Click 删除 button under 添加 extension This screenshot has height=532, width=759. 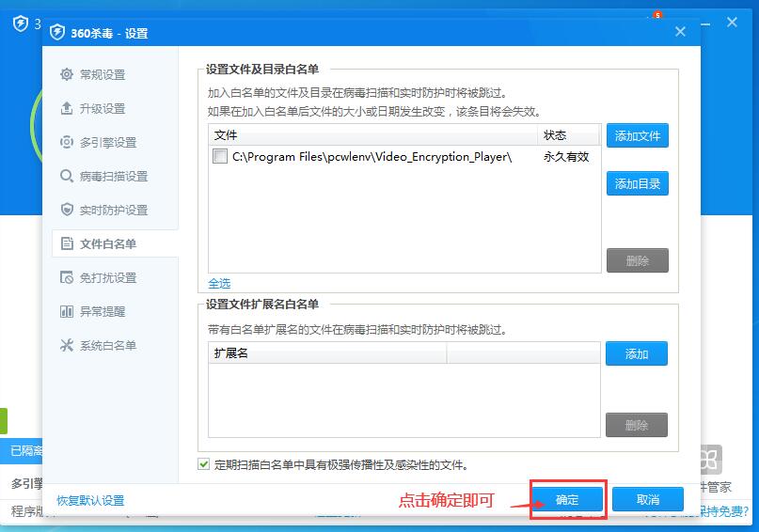(637, 425)
